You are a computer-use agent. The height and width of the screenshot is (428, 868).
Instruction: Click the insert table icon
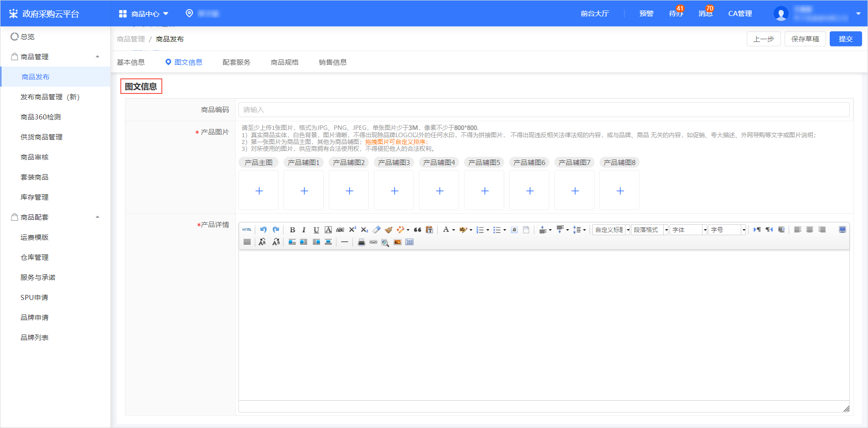pos(409,242)
